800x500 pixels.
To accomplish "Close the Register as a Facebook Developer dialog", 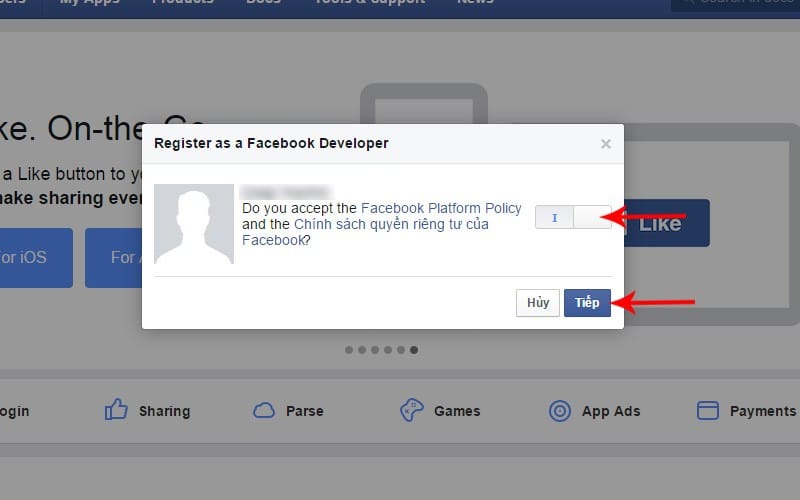I will pyautogui.click(x=606, y=144).
